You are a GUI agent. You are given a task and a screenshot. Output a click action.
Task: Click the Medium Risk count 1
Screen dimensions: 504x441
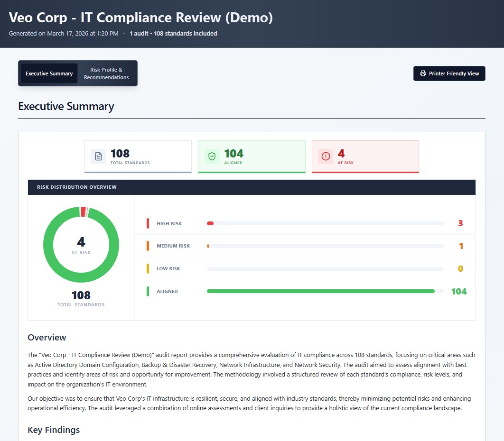click(x=461, y=246)
